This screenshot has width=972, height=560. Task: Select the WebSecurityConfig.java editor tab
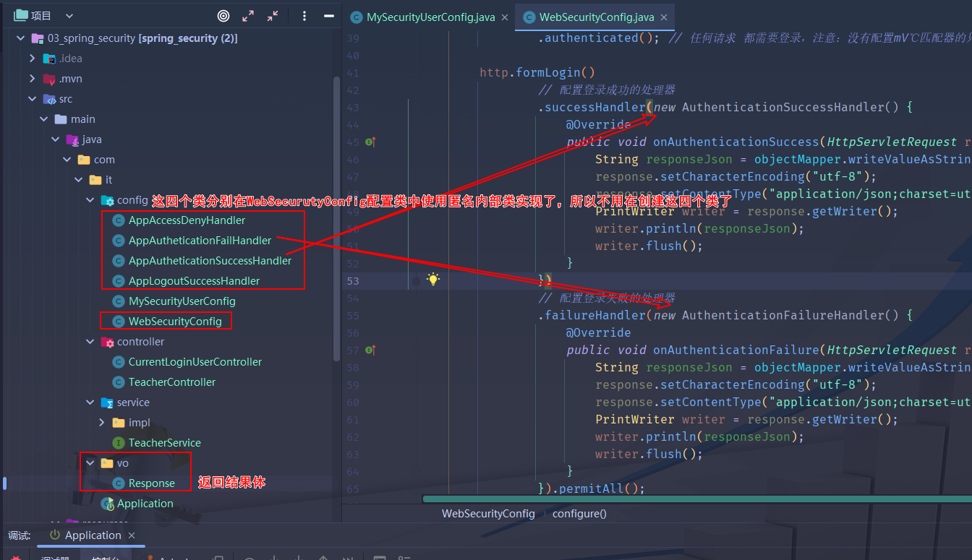click(596, 17)
